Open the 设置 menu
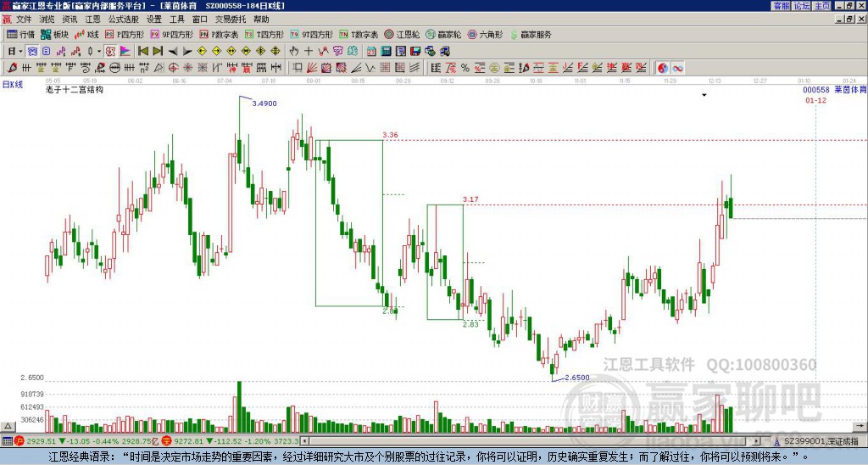Viewport: 868px width, 465px height. (x=154, y=20)
